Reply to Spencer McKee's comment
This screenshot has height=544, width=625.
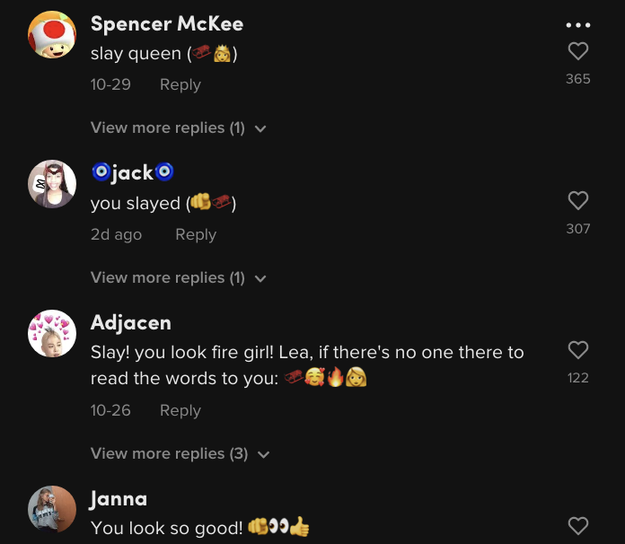point(180,85)
